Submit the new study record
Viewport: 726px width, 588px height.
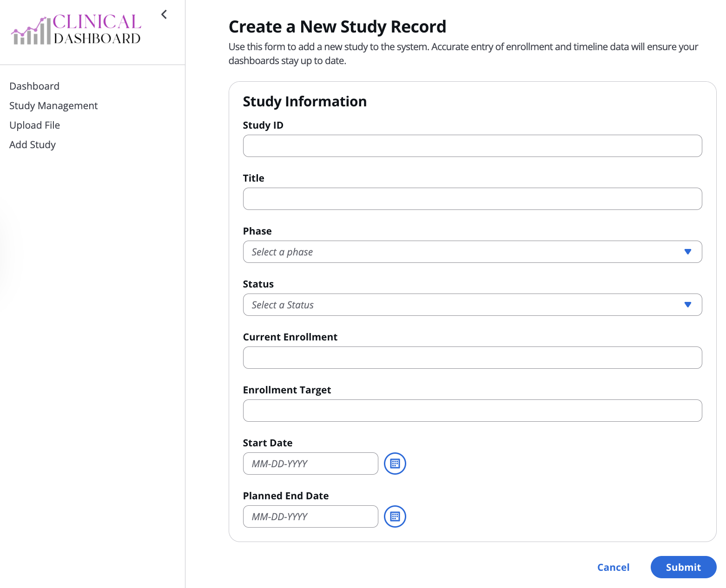[x=683, y=567]
